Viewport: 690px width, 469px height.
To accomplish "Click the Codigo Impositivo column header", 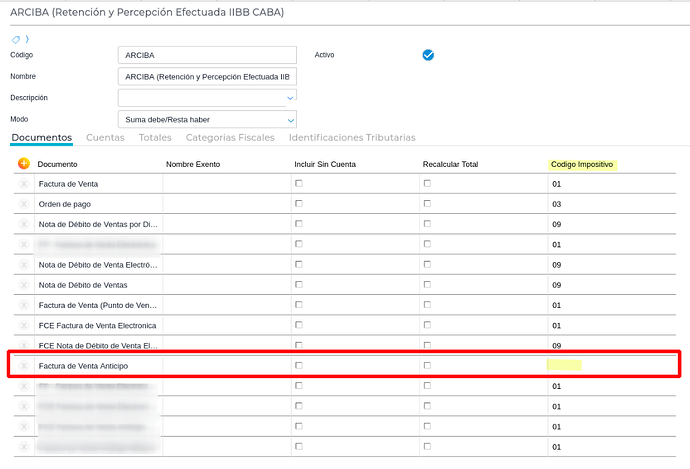I will (582, 165).
